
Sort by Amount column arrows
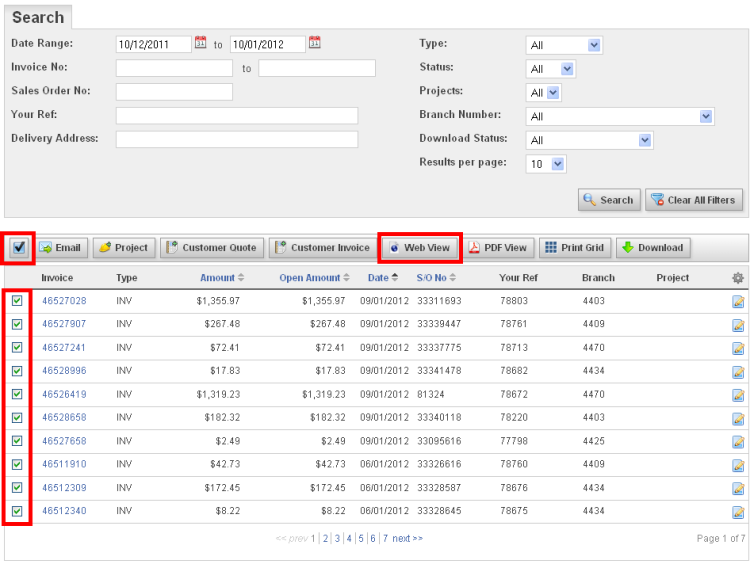241,277
